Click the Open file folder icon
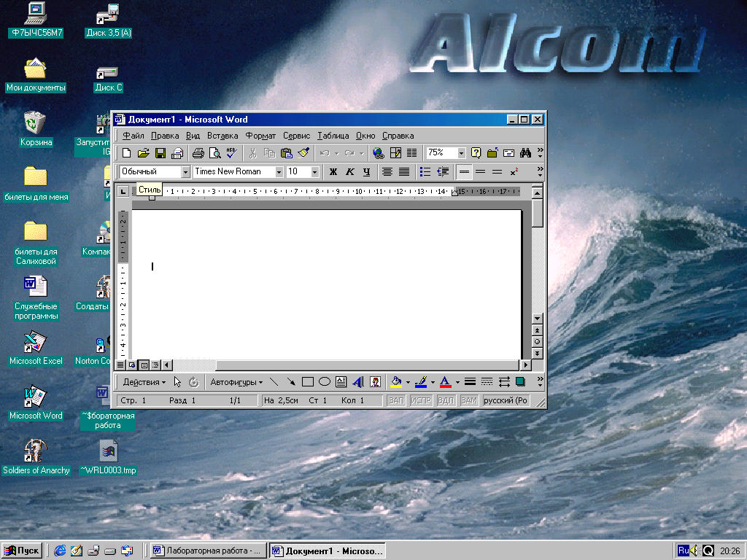Image resolution: width=747 pixels, height=560 pixels. (x=144, y=153)
